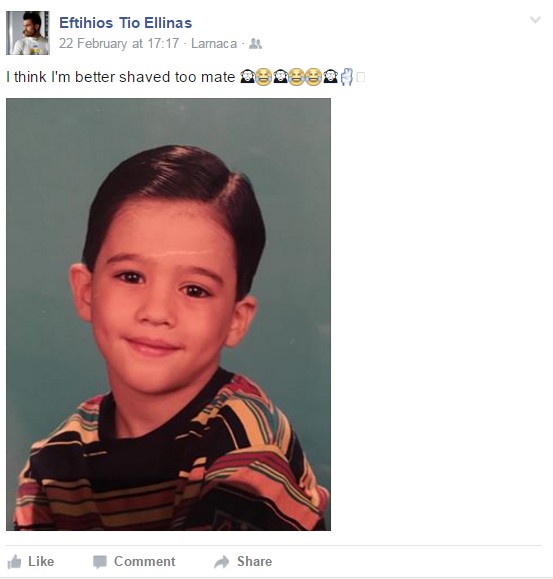Open Eftihios Tio Ellinas profile link
The height and width of the screenshot is (579, 553).
(x=126, y=23)
